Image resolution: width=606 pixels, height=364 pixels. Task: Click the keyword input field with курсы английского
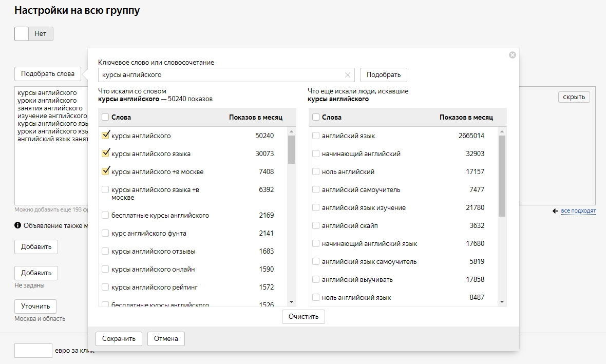221,75
